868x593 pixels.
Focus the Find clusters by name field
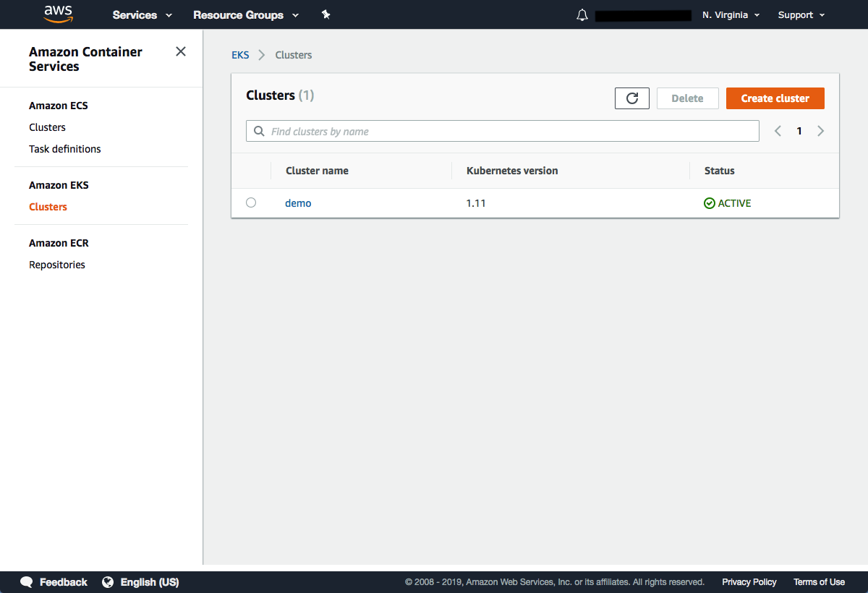pyautogui.click(x=503, y=131)
